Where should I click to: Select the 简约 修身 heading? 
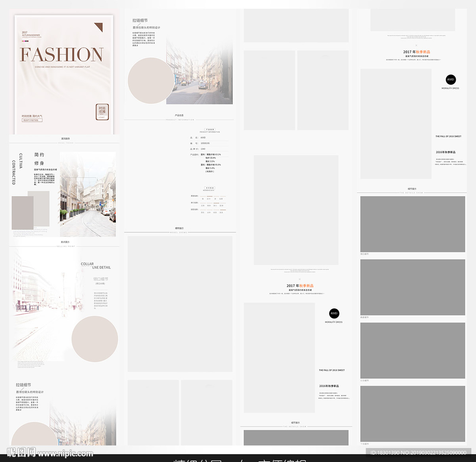pyautogui.click(x=39, y=159)
